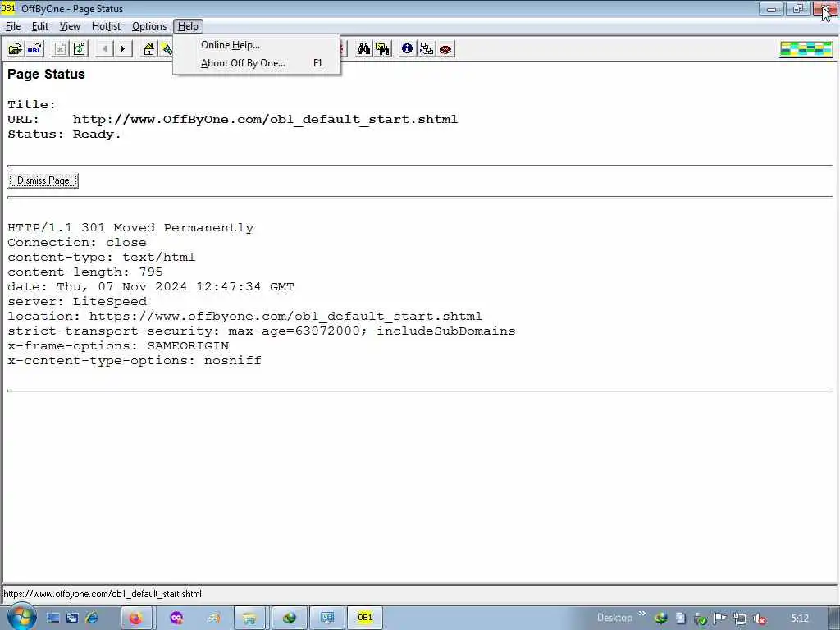Click the purple mask taskbar icon
840x630 pixels.
177,618
